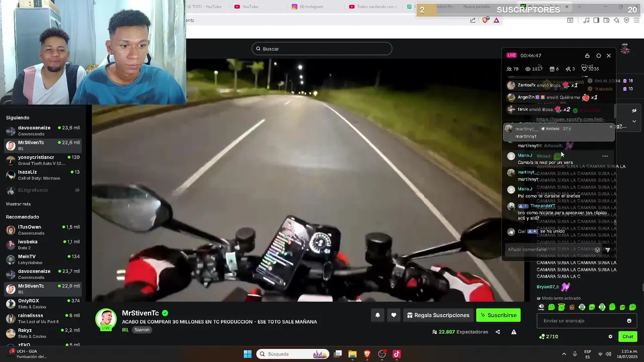Click the likes heart icon showing 3235
Viewport: 644px width, 362px height.
(584, 69)
